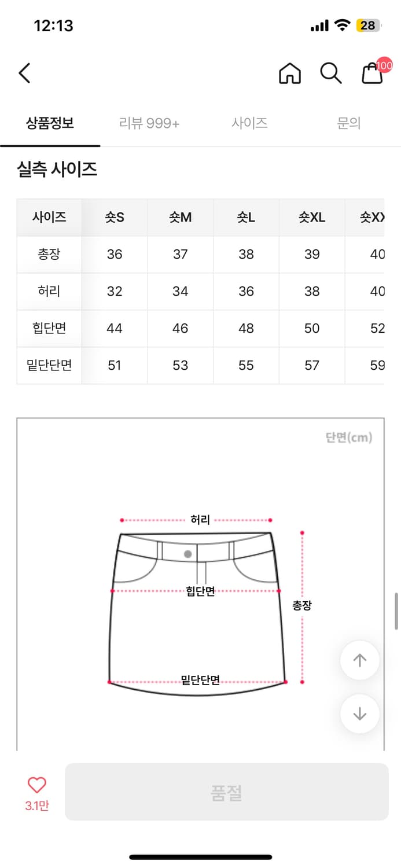Switch to the 리뷰 999+ tab
The height and width of the screenshot is (868, 401).
tap(149, 123)
